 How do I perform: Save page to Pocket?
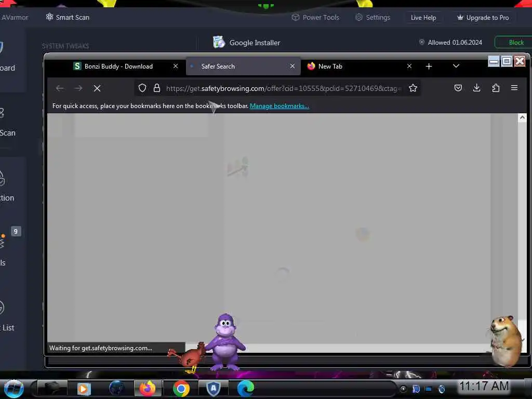pyautogui.click(x=458, y=88)
